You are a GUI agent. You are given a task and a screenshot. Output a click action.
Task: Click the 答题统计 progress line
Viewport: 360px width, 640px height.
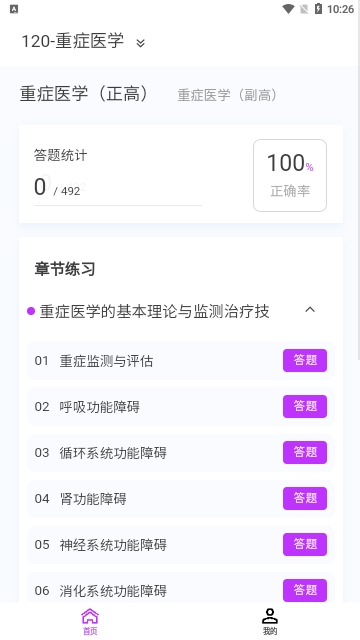[118, 205]
